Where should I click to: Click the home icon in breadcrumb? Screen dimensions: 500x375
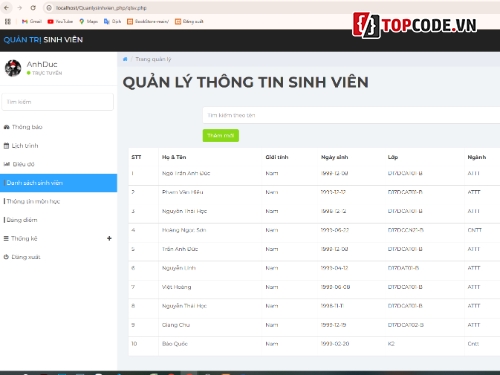pos(125,59)
